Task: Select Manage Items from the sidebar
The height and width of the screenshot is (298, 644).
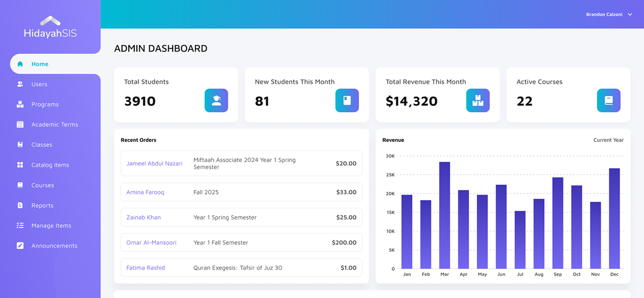Action: 51,226
